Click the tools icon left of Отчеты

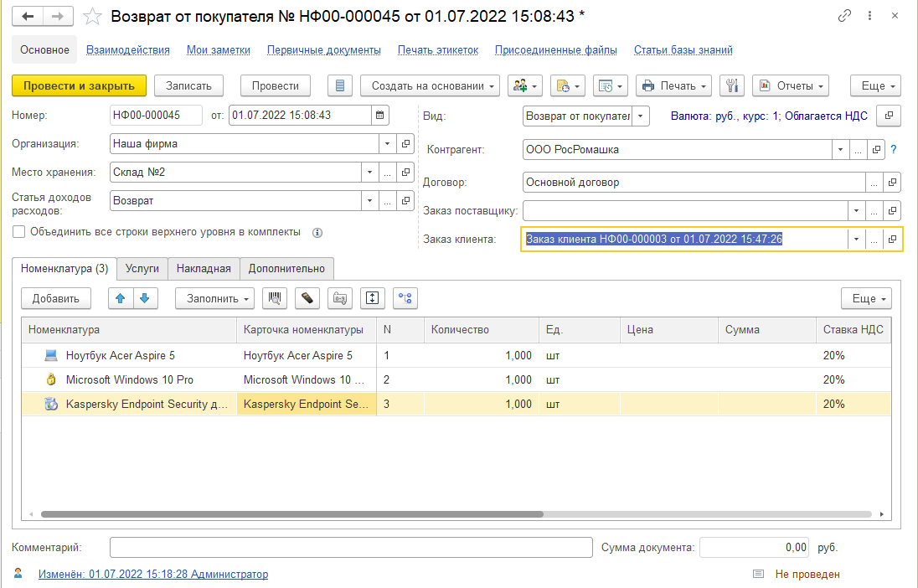pos(731,85)
